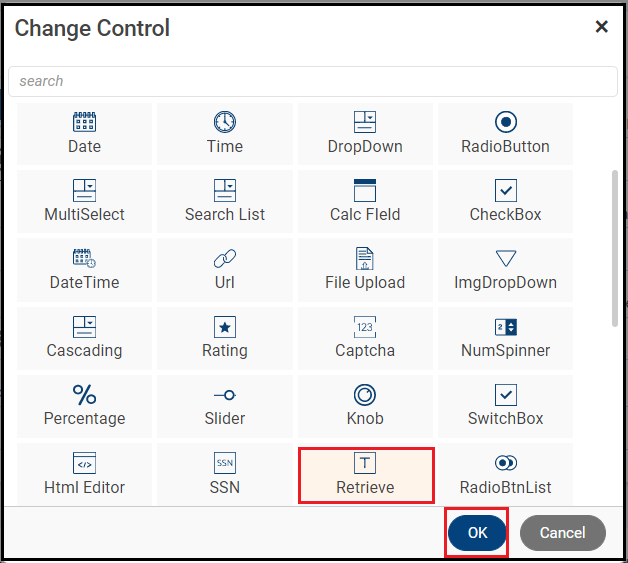The image size is (628, 563).
Task: Click OK to confirm control change
Action: (477, 533)
